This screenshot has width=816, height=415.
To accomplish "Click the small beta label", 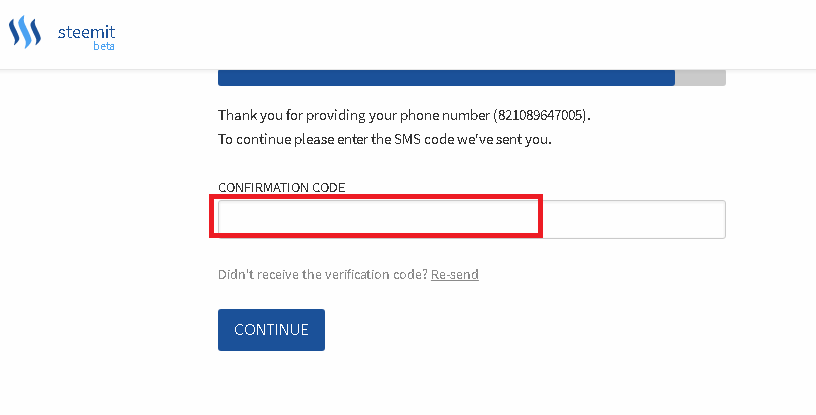I will click(x=104, y=46).
